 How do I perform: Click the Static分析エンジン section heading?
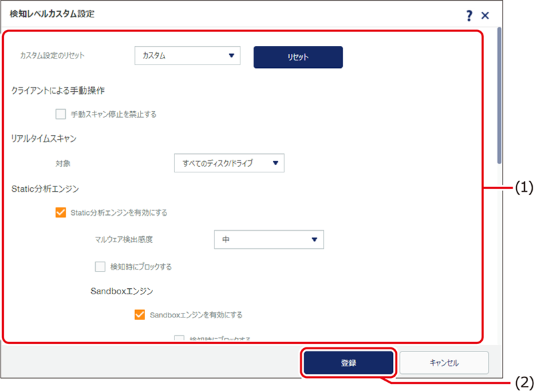point(45,189)
